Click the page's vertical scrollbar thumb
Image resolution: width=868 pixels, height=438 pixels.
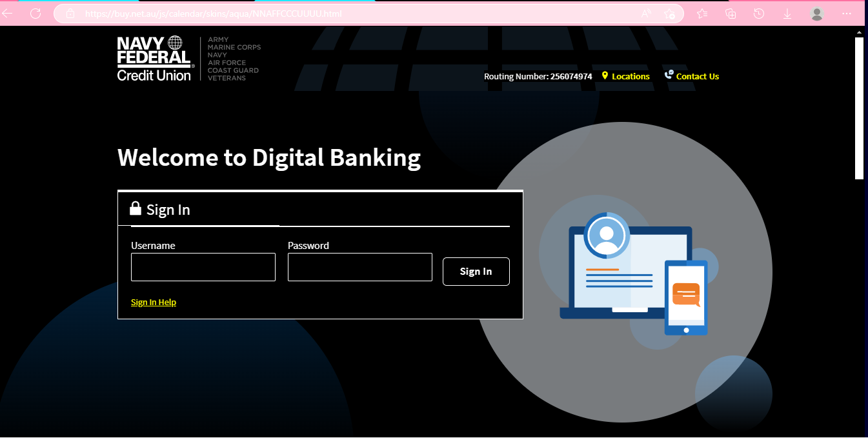point(859,108)
